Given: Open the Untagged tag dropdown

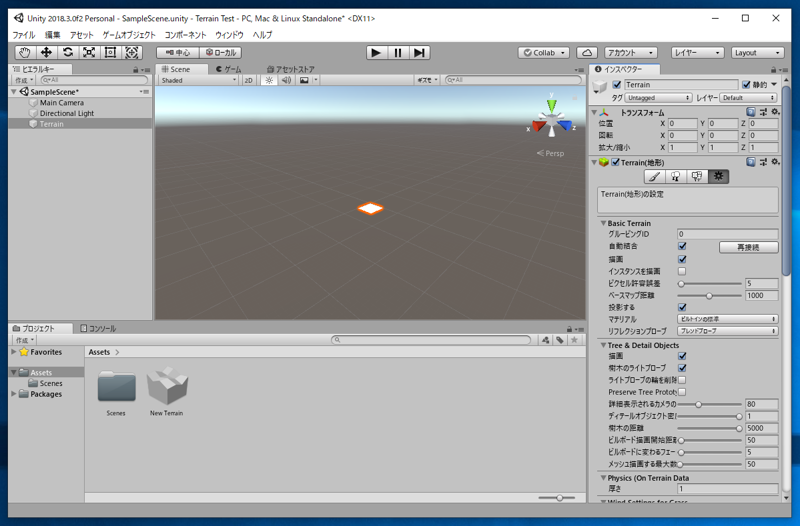Looking at the screenshot, I should point(658,97).
